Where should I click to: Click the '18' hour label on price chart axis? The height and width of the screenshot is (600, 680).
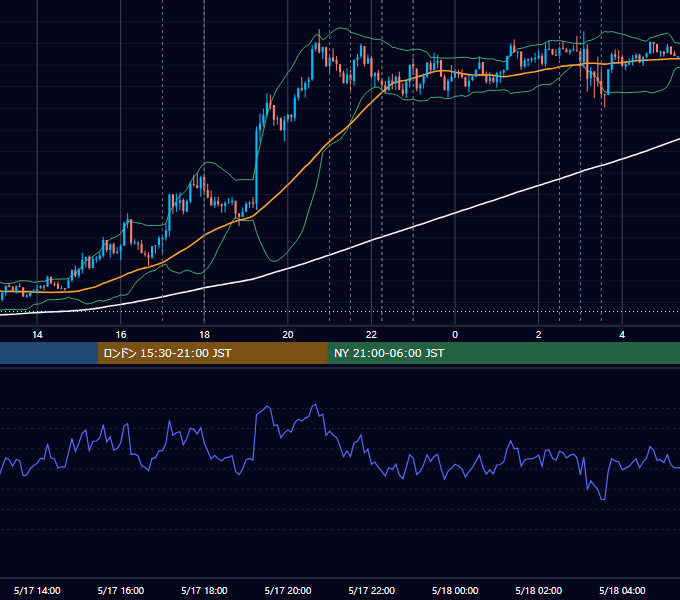click(x=204, y=335)
